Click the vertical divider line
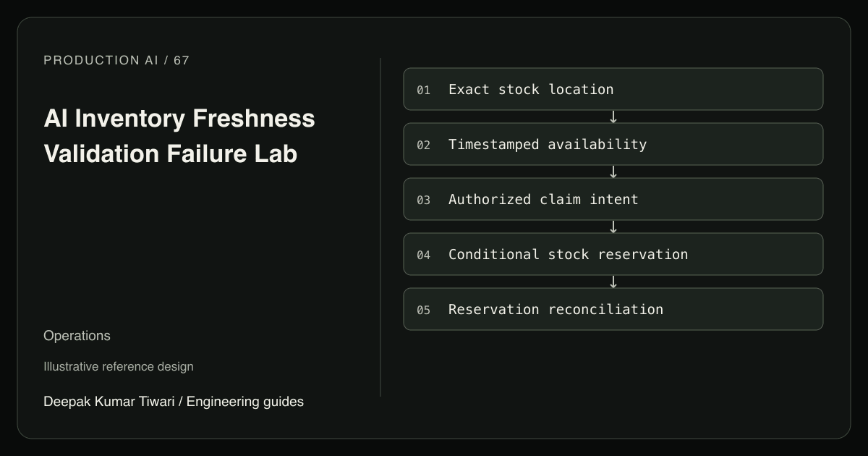The height and width of the screenshot is (456, 868). tap(380, 227)
